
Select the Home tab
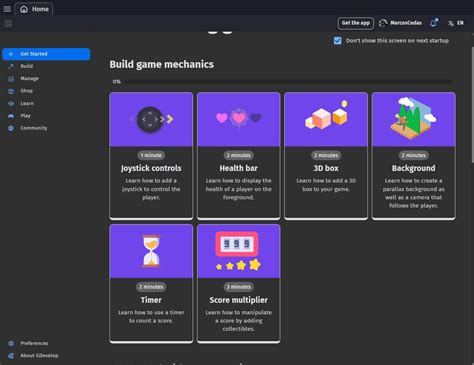(x=34, y=9)
